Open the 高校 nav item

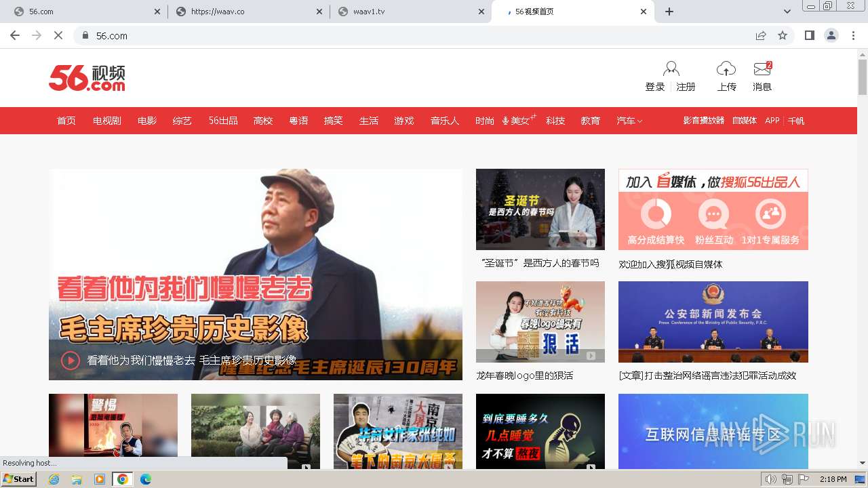pos(263,121)
